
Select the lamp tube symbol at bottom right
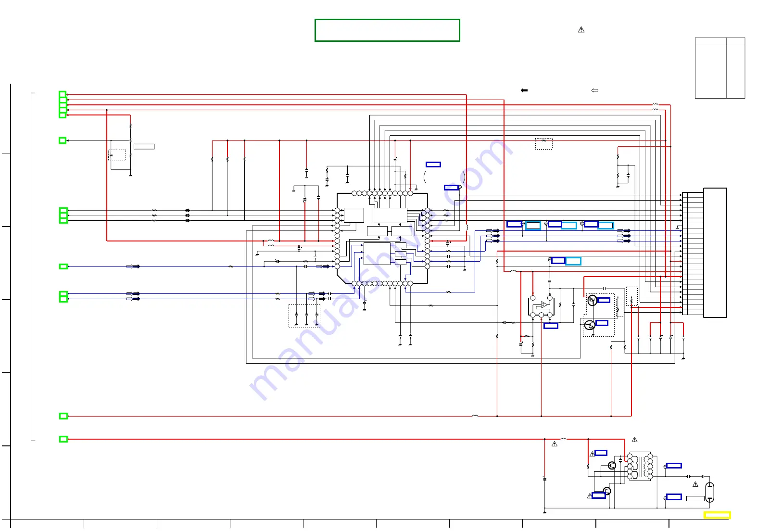[709, 492]
